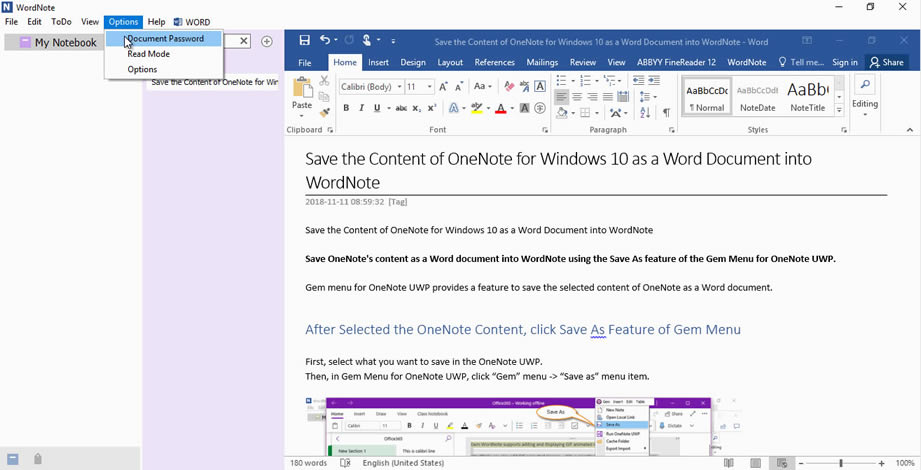Click the Save icon in Word's quick access toolbar
The image size is (921, 470).
point(305,41)
